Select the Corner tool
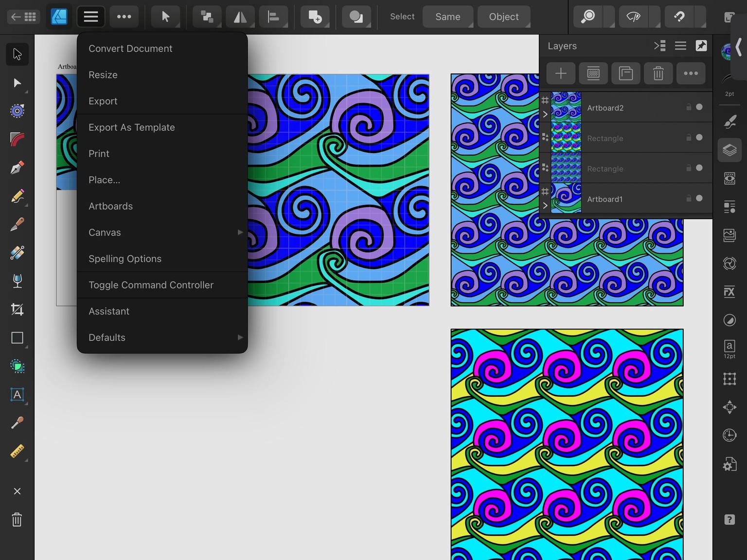Screen dimensions: 747x560 [17, 140]
